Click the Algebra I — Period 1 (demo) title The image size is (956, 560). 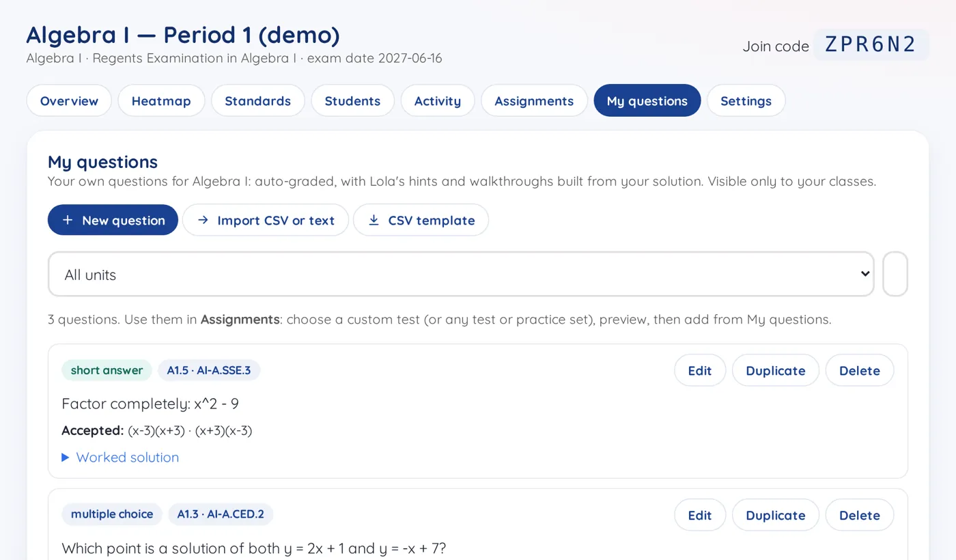[183, 34]
